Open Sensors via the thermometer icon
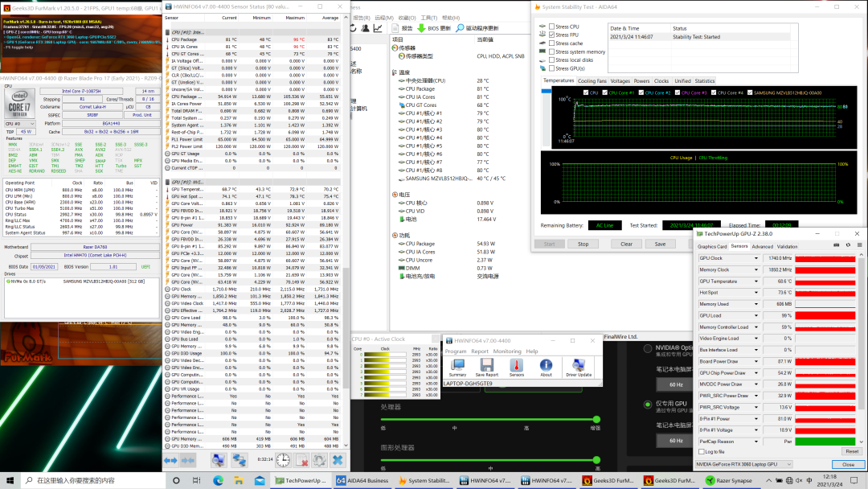Image resolution: width=868 pixels, height=489 pixels. click(x=516, y=366)
